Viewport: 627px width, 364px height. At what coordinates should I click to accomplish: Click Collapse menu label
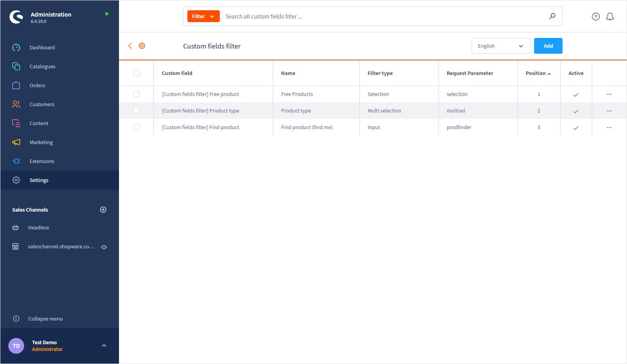coord(45,319)
